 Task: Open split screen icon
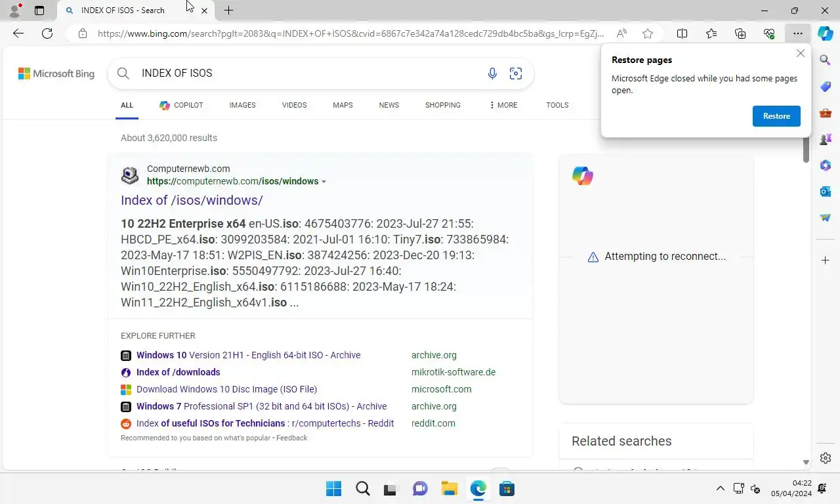682,33
